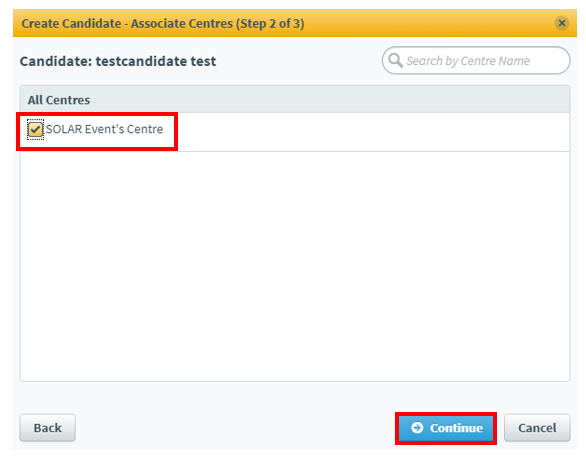586x470 pixels.
Task: Click the All Centres list header
Action: coord(295,100)
